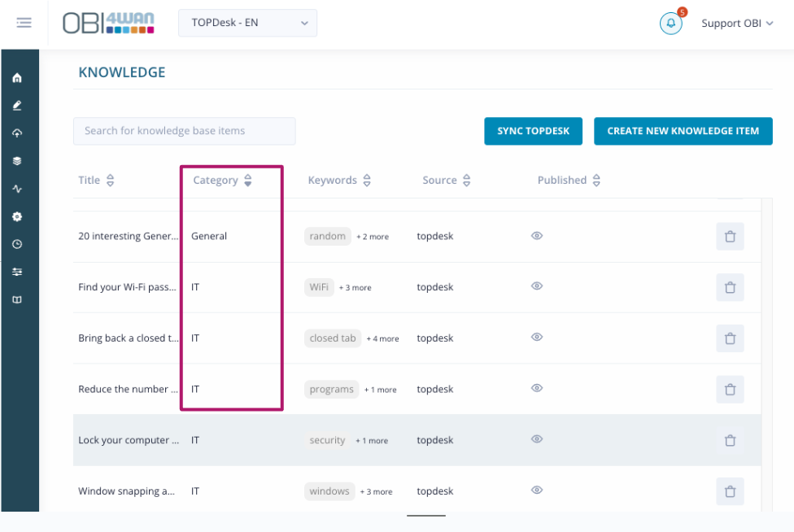Toggle published eye for Bring back closed tab
The height and width of the screenshot is (532, 794).
coord(537,337)
